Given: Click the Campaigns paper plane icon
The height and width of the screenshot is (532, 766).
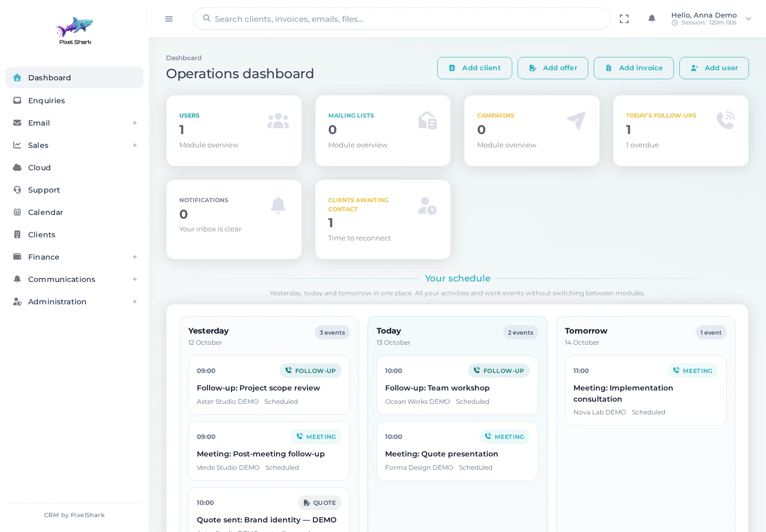Looking at the screenshot, I should [576, 121].
